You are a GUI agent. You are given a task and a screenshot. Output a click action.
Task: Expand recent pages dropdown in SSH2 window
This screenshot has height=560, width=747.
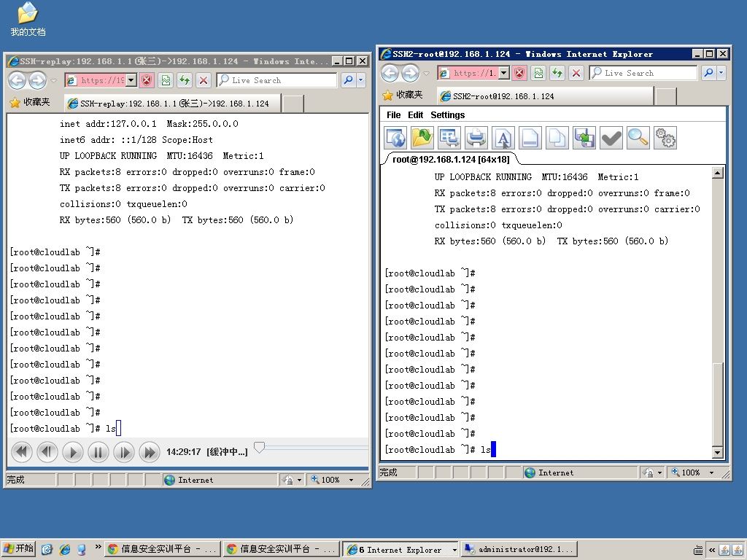(426, 74)
